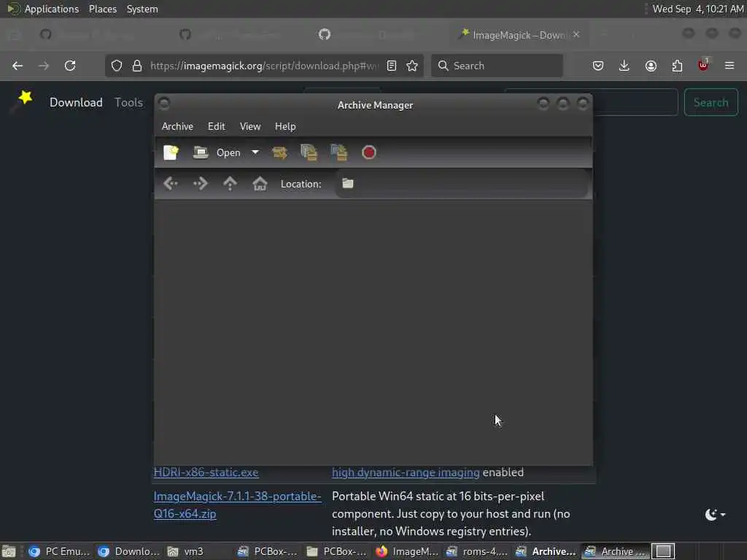
Task: Switch to PC Emu taskbar window
Action: [x=59, y=551]
